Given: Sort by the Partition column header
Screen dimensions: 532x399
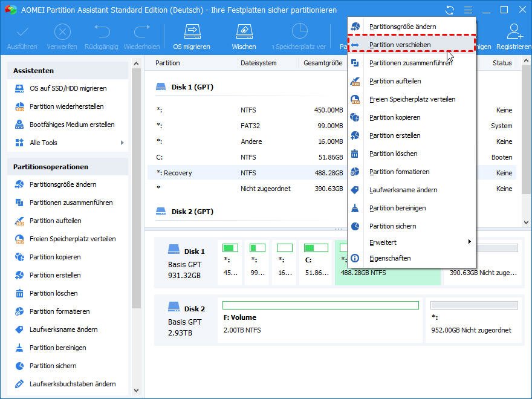Looking at the screenshot, I should pyautogui.click(x=167, y=63).
